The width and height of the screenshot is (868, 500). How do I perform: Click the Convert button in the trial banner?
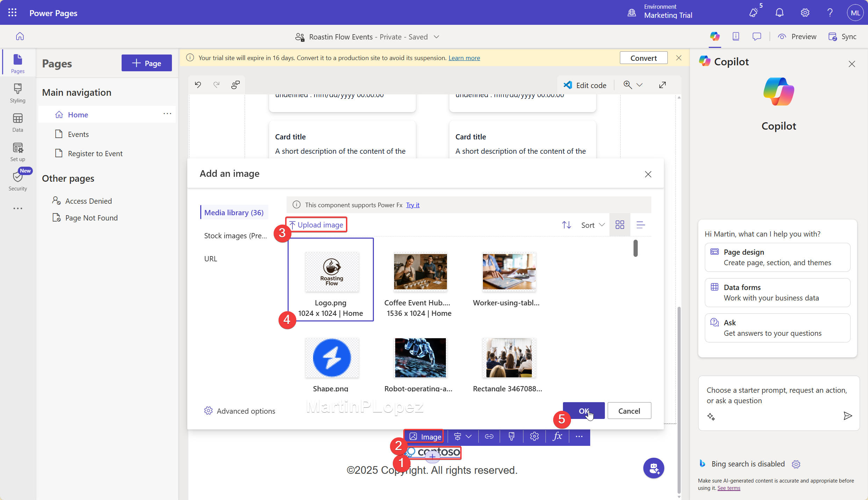643,58
